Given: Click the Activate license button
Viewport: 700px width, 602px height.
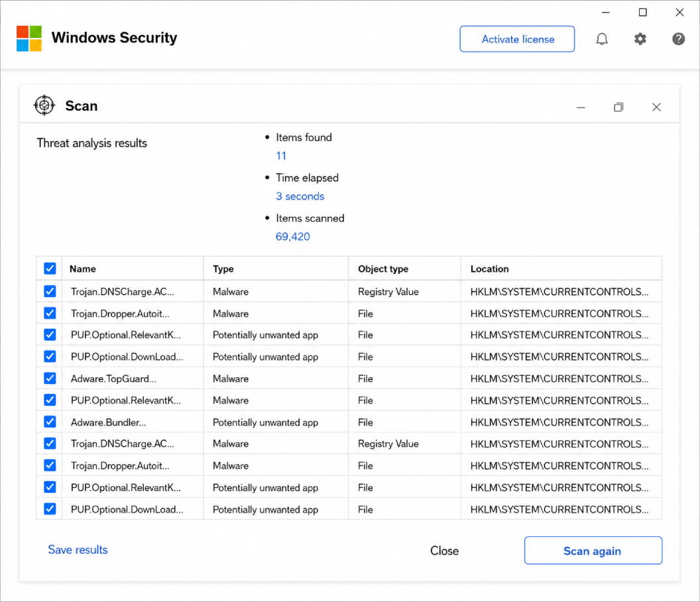Looking at the screenshot, I should [x=517, y=39].
